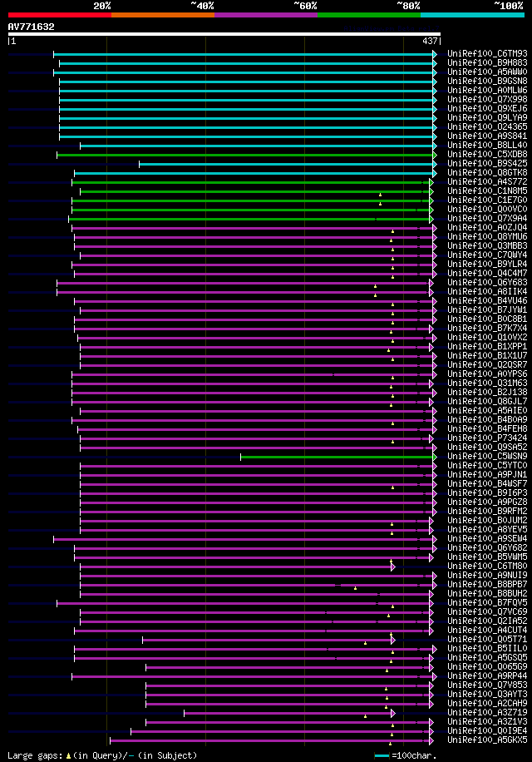Select the UniRef100_Q8YMU6 label
Viewport: 532px width, 762px height.
(487, 237)
